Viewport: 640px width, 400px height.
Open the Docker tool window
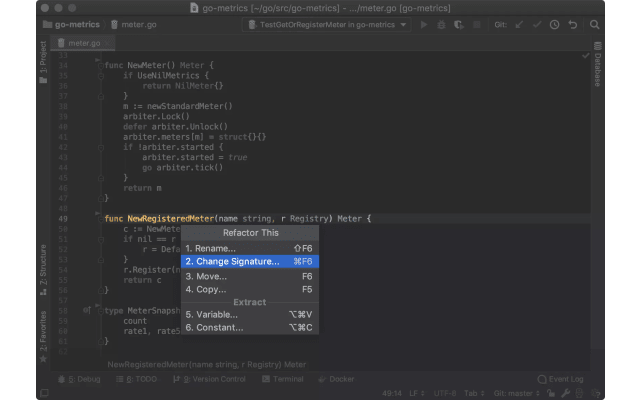tap(336, 379)
